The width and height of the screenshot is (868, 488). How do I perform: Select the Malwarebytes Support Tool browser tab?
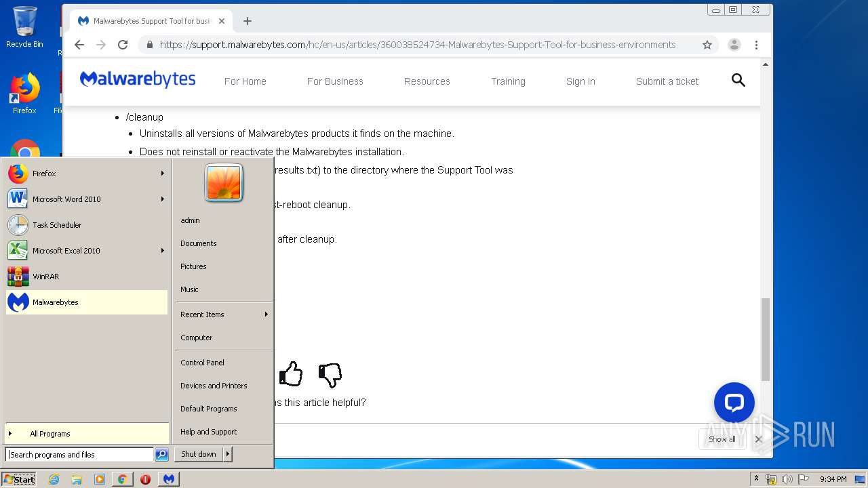[151, 21]
